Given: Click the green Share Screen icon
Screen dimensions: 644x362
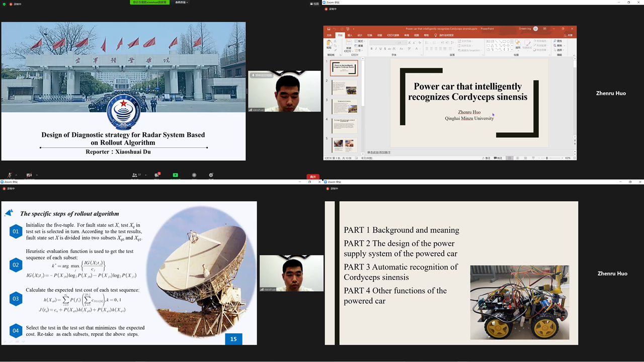Looking at the screenshot, I should pos(175,175).
